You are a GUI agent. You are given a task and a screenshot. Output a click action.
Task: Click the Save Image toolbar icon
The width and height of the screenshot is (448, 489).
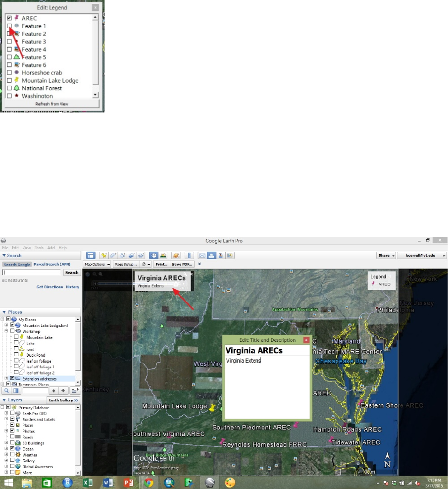pyautogui.click(x=221, y=256)
